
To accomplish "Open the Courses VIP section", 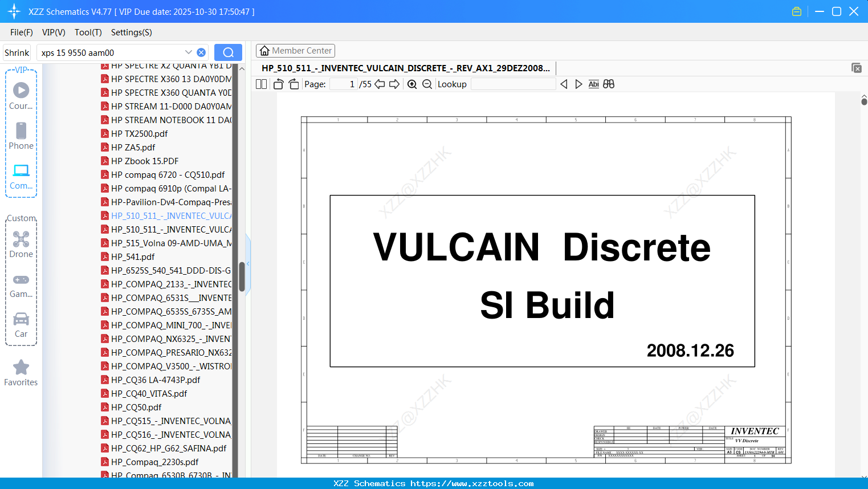I will click(21, 96).
